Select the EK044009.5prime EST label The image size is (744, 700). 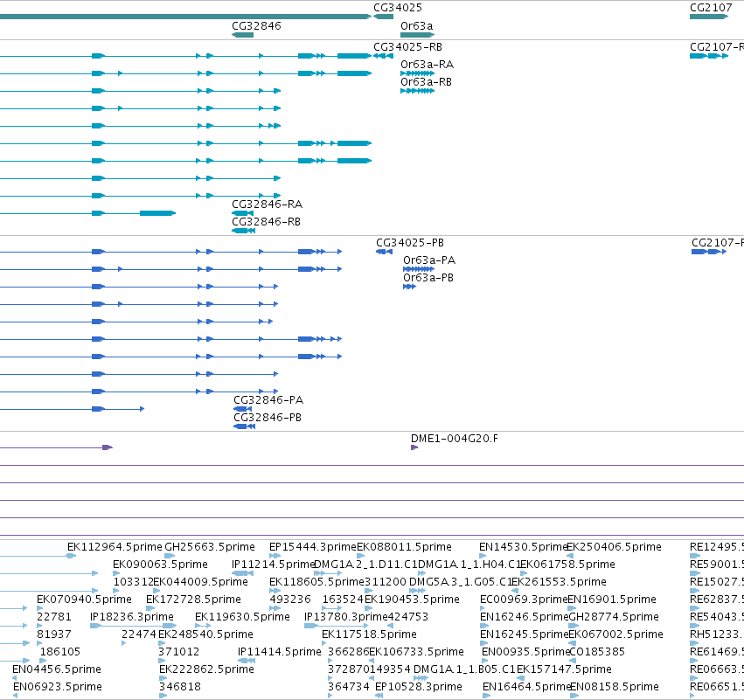201,582
